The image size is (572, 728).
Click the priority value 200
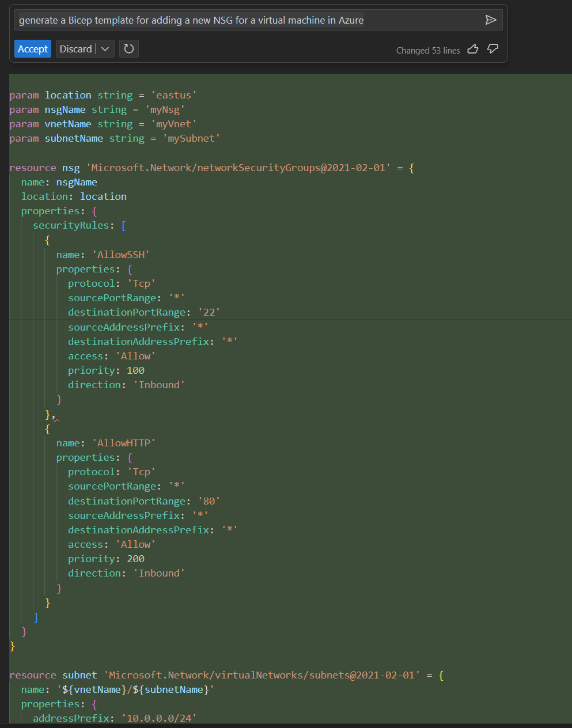pos(135,559)
